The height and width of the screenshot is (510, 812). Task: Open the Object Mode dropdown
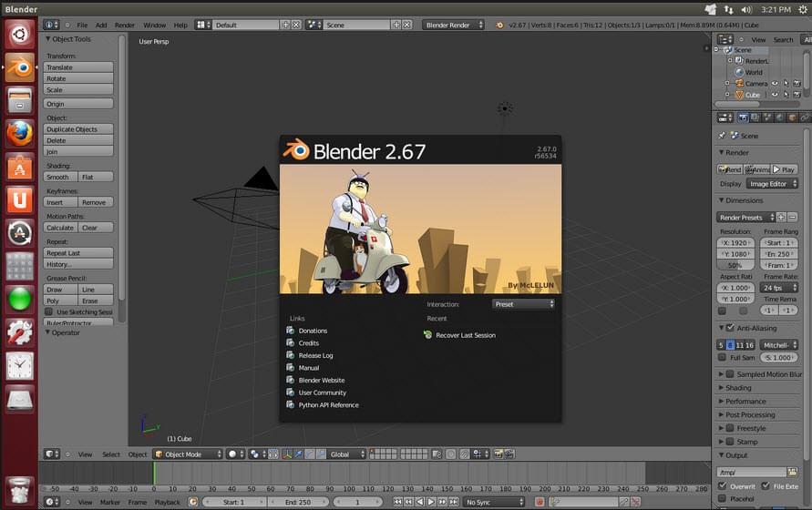coord(188,454)
